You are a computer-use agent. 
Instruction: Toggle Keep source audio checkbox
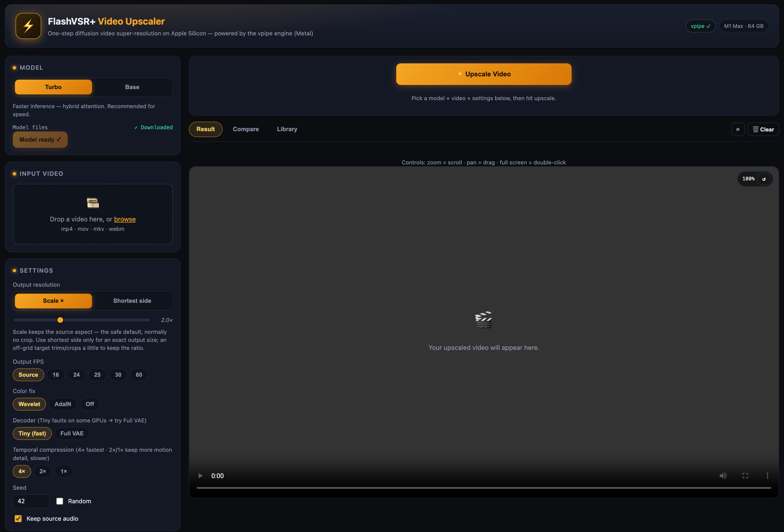click(18, 519)
